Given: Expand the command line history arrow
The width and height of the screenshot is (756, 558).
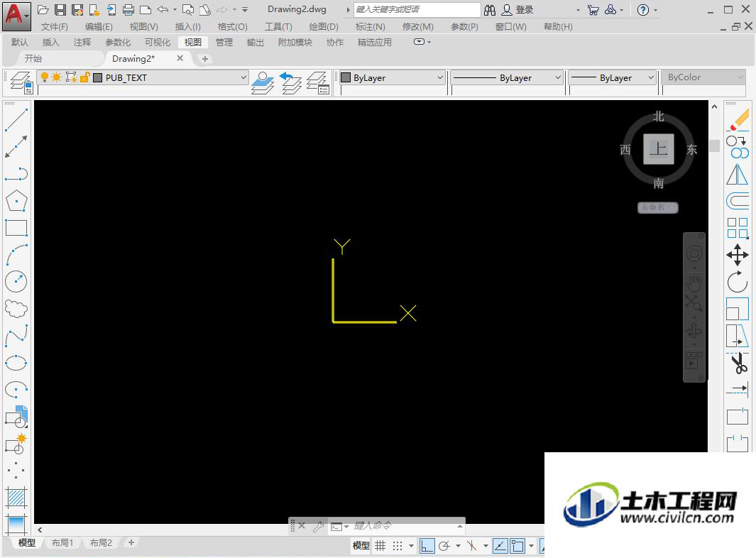Looking at the screenshot, I should (460, 525).
